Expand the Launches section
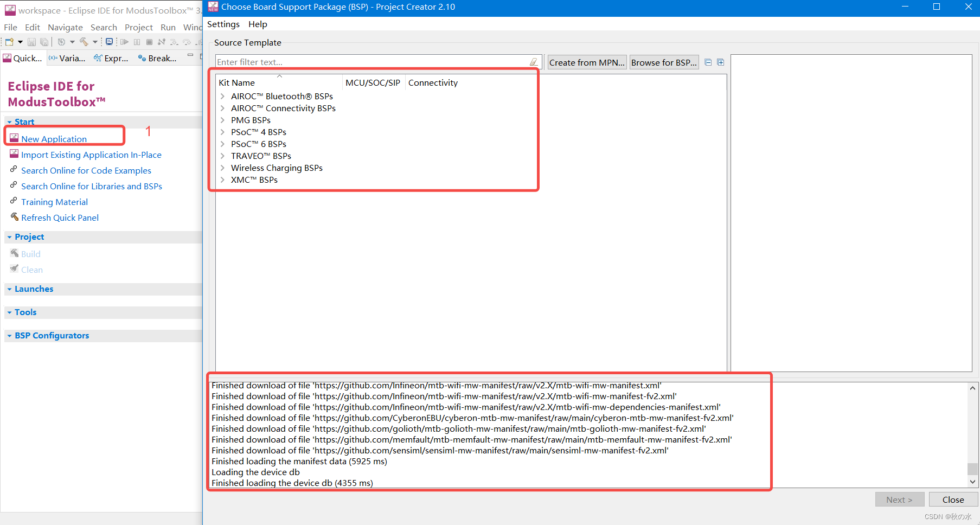Viewport: 980px width, 525px height. pyautogui.click(x=9, y=289)
